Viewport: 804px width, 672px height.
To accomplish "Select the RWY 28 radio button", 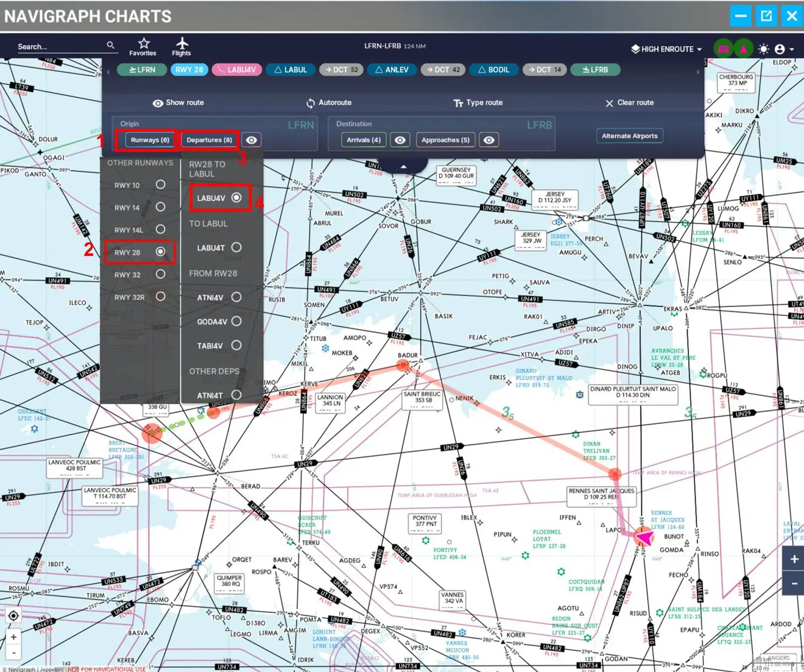I will point(160,252).
